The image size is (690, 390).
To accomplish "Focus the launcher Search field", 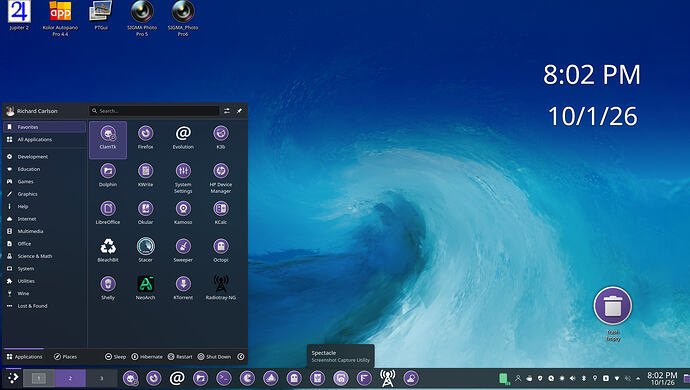I will 154,111.
